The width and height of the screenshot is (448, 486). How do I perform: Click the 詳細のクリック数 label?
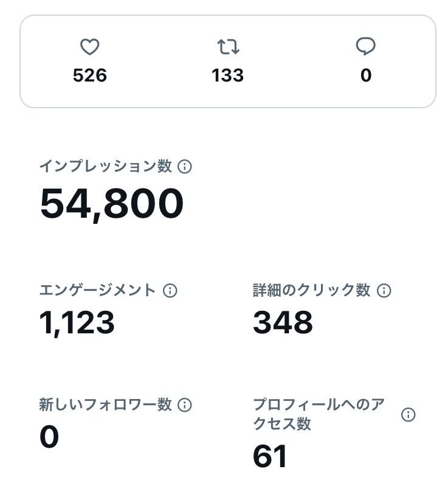click(x=311, y=291)
